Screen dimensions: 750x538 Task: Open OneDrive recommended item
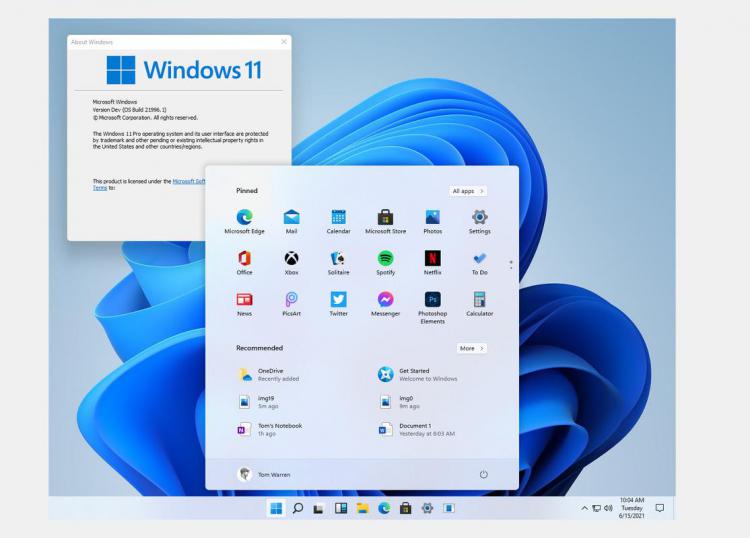click(269, 374)
